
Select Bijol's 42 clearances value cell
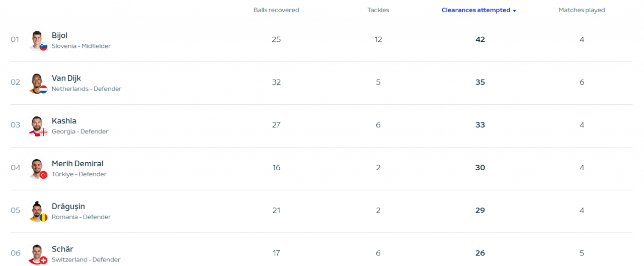pyautogui.click(x=480, y=39)
